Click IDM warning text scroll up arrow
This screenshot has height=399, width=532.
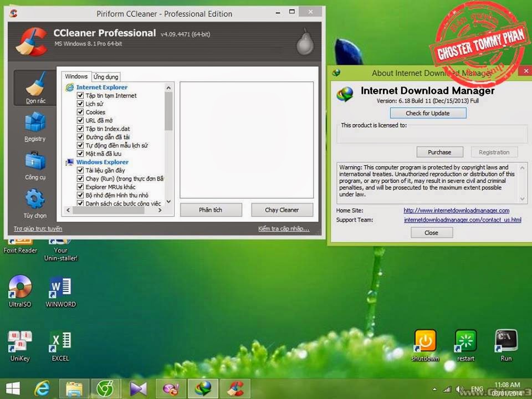pos(523,168)
